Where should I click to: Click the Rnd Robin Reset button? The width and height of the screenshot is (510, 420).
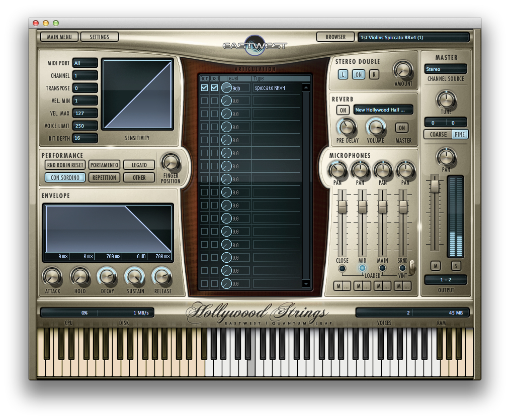pyautogui.click(x=65, y=165)
